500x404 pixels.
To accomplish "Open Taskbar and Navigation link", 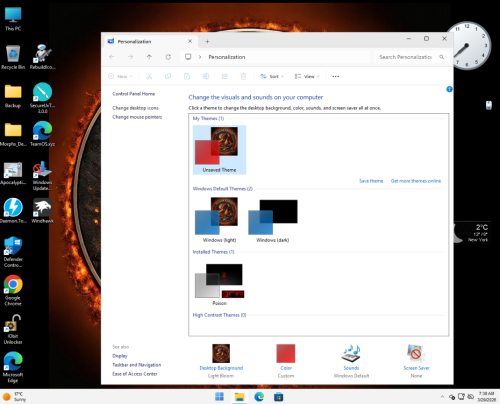I will (136, 365).
